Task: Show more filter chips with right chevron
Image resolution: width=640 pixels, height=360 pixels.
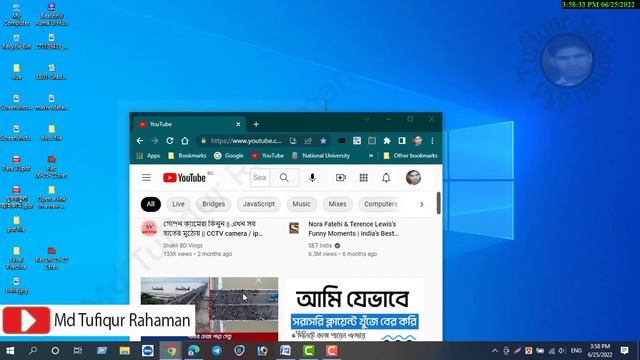Action: pos(422,204)
